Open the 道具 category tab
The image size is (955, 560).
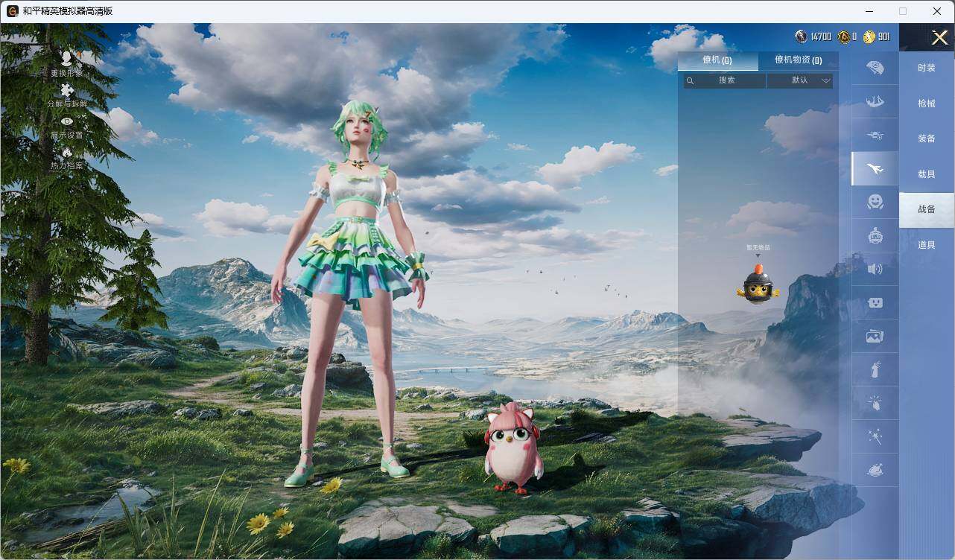(927, 245)
